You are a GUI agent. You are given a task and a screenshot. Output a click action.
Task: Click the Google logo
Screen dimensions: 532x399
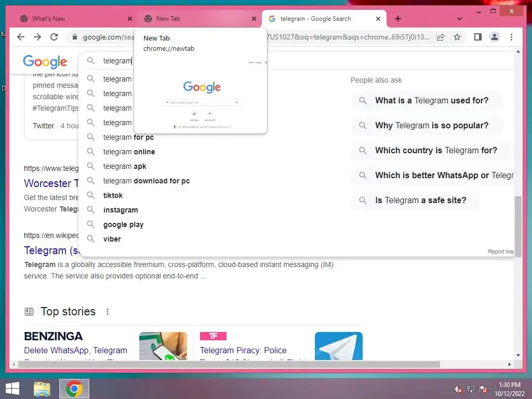click(x=45, y=62)
